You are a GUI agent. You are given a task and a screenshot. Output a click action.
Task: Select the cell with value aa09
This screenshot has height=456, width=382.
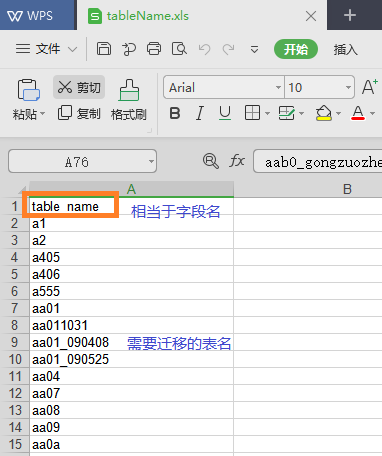tap(131, 427)
